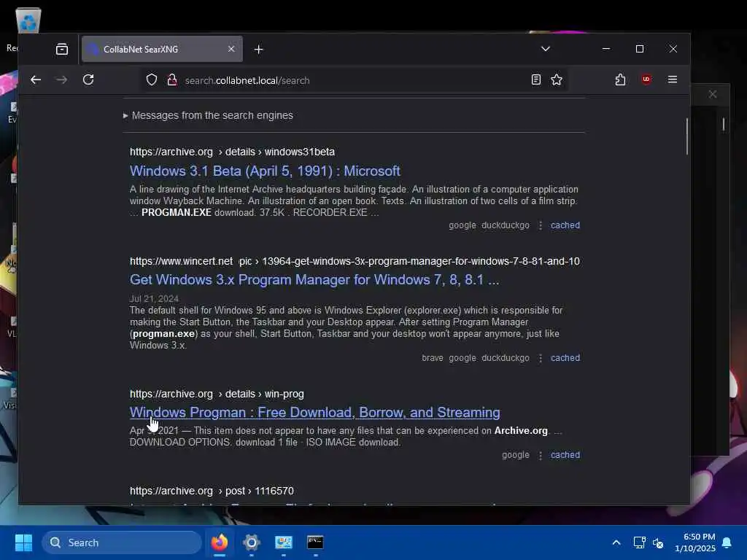This screenshot has height=560, width=747.
Task: Switch to Firefox in the taskbar
Action: [219, 542]
